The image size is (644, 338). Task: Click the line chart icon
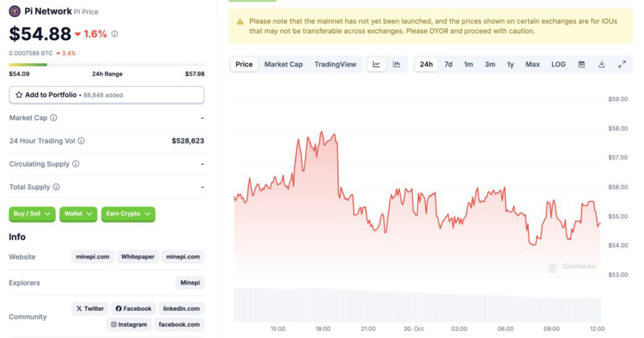[376, 64]
